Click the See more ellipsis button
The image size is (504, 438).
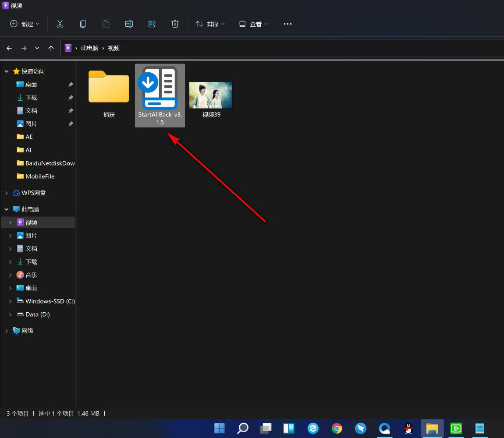pyautogui.click(x=287, y=24)
